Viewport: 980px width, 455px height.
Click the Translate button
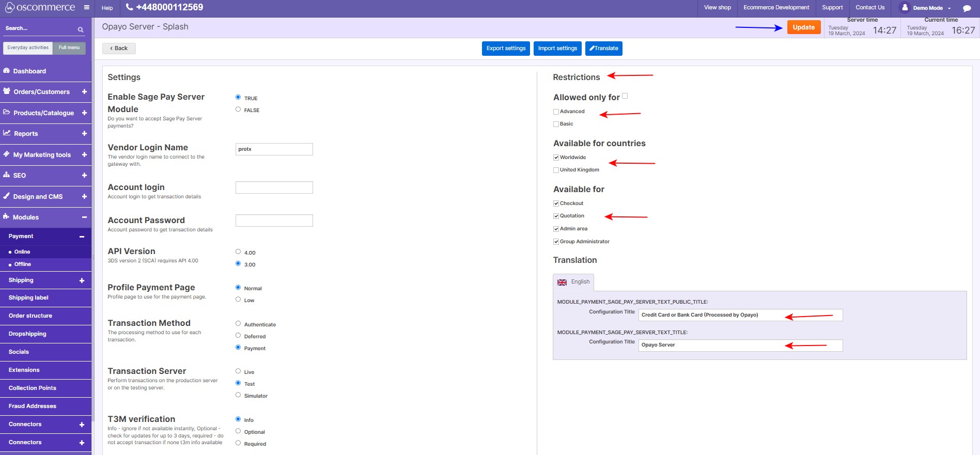pyautogui.click(x=604, y=49)
